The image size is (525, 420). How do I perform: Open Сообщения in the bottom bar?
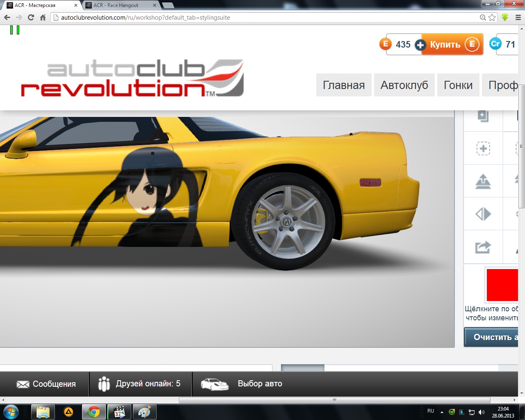[x=54, y=384]
